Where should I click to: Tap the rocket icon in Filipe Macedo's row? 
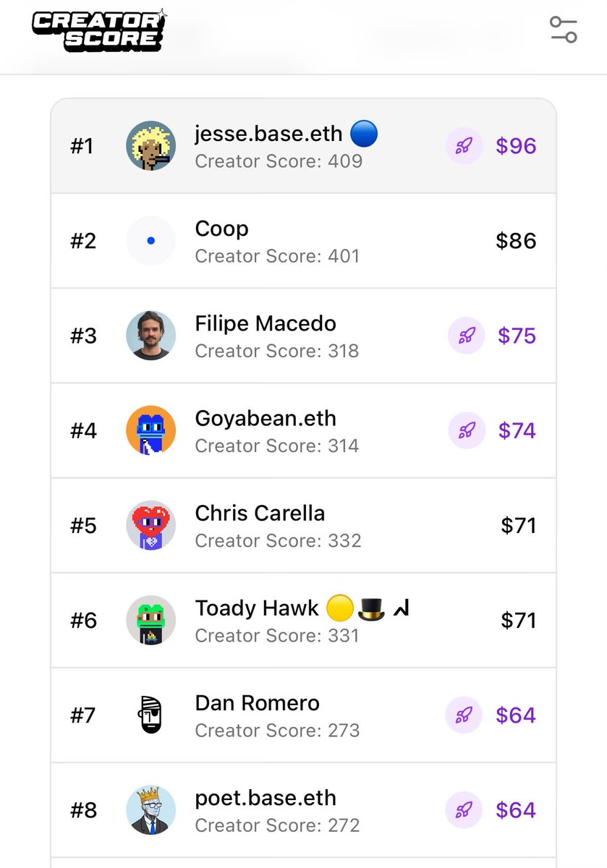(466, 336)
